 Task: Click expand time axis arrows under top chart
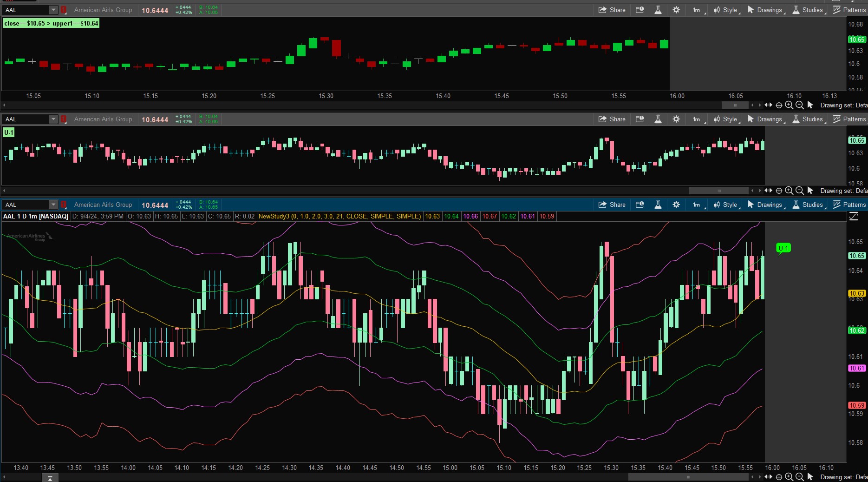coord(768,105)
